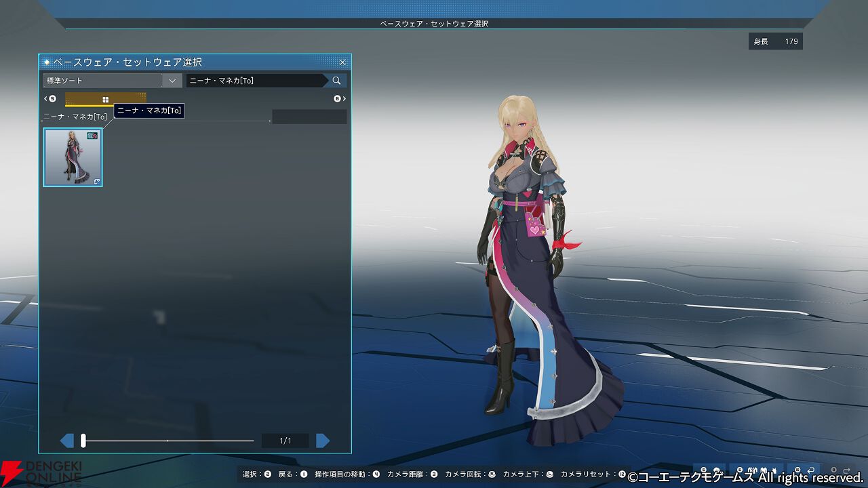Click the ニーナ・マネカ[To] category header
Viewport: 868px width, 488px height.
(x=75, y=117)
